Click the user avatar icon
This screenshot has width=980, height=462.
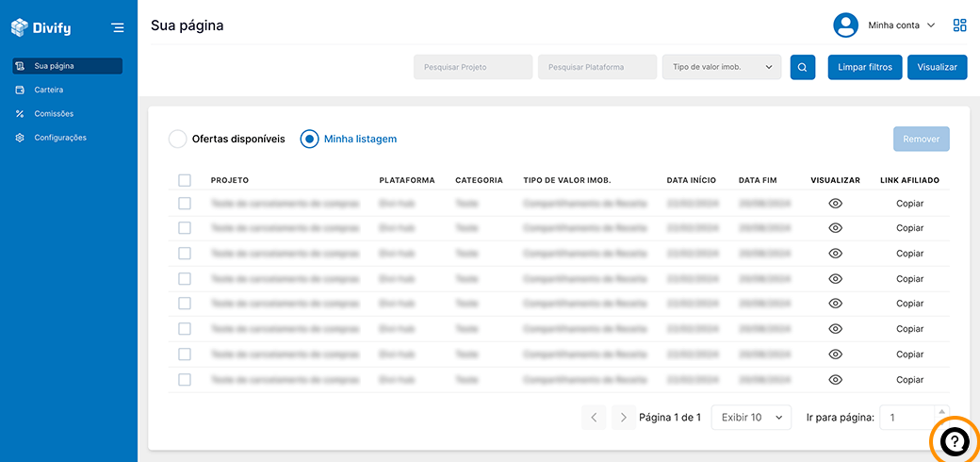pyautogui.click(x=845, y=25)
